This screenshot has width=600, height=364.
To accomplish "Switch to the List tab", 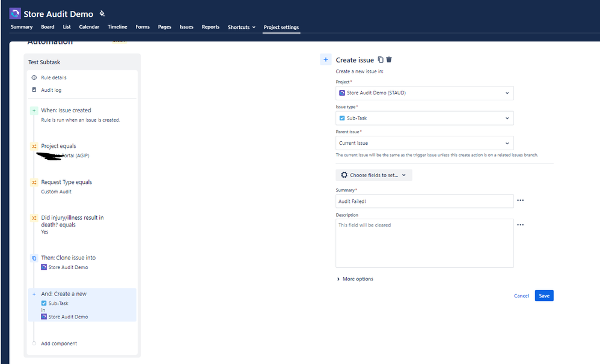I will coord(67,27).
